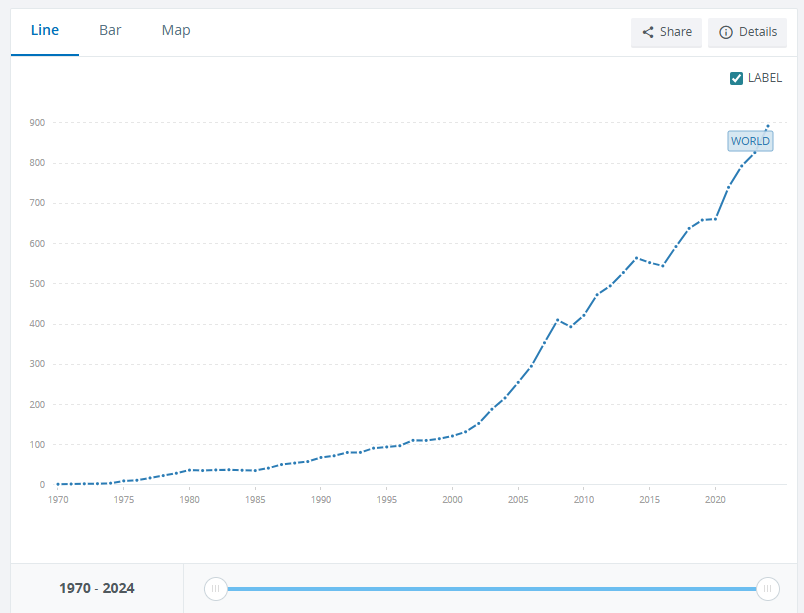The image size is (804, 613).
Task: Click the blue year range slider track
Action: 491,588
